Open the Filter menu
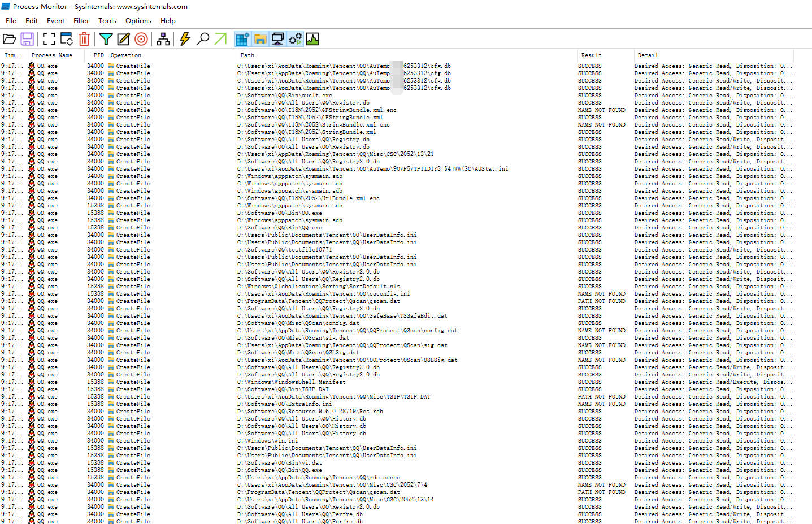Viewport: 812px width, 524px height. point(81,21)
